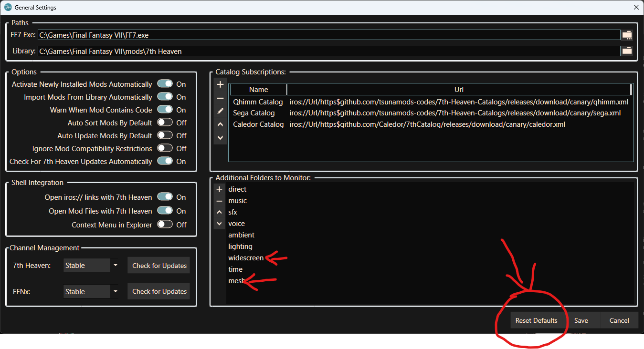
Task: Select the 'voice' monitored folder
Action: pyautogui.click(x=236, y=224)
